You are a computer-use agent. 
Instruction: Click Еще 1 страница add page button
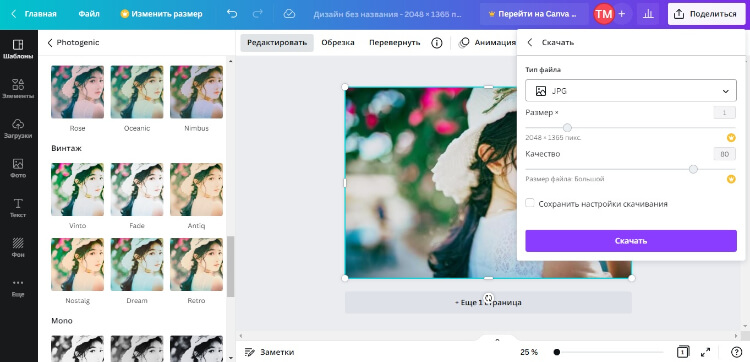(488, 302)
